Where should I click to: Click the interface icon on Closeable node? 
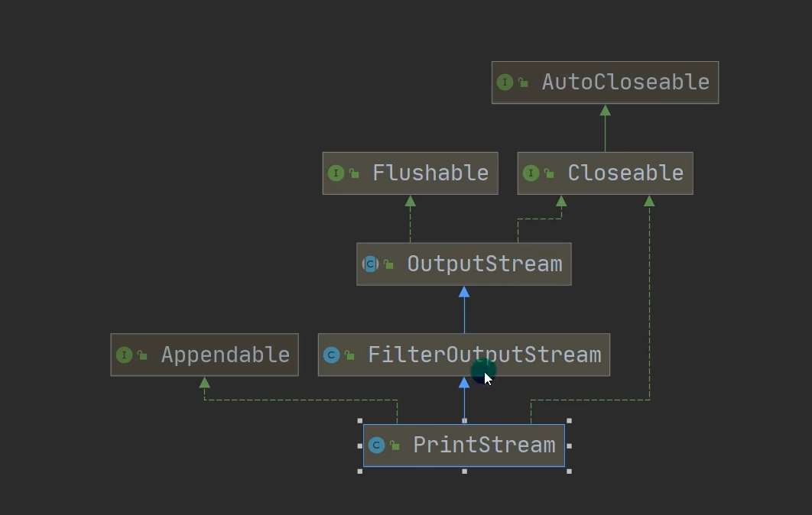(x=531, y=173)
